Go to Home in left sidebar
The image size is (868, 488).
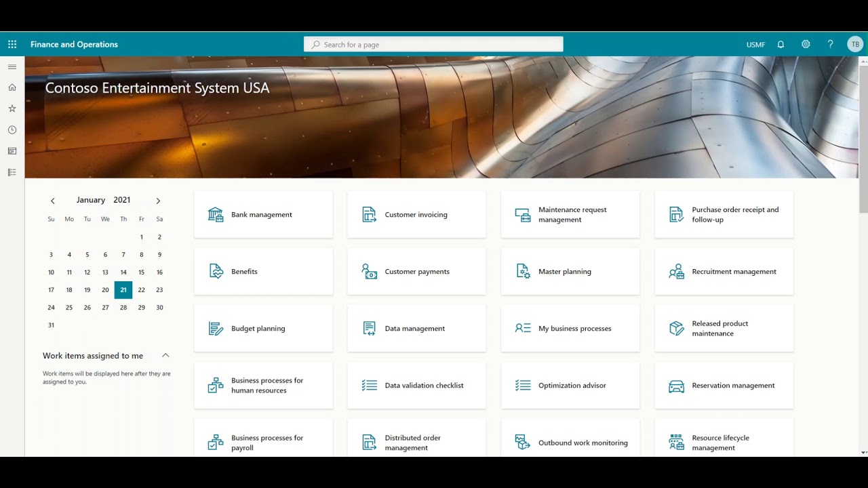click(x=12, y=87)
